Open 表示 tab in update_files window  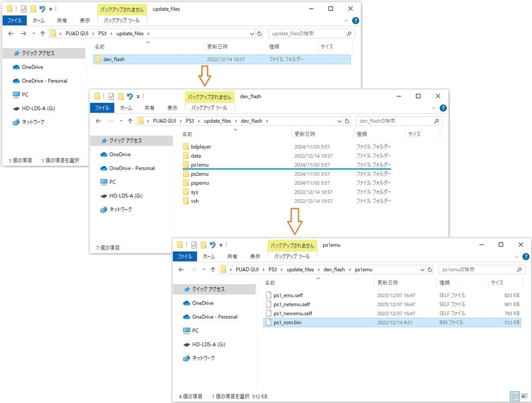[85, 20]
